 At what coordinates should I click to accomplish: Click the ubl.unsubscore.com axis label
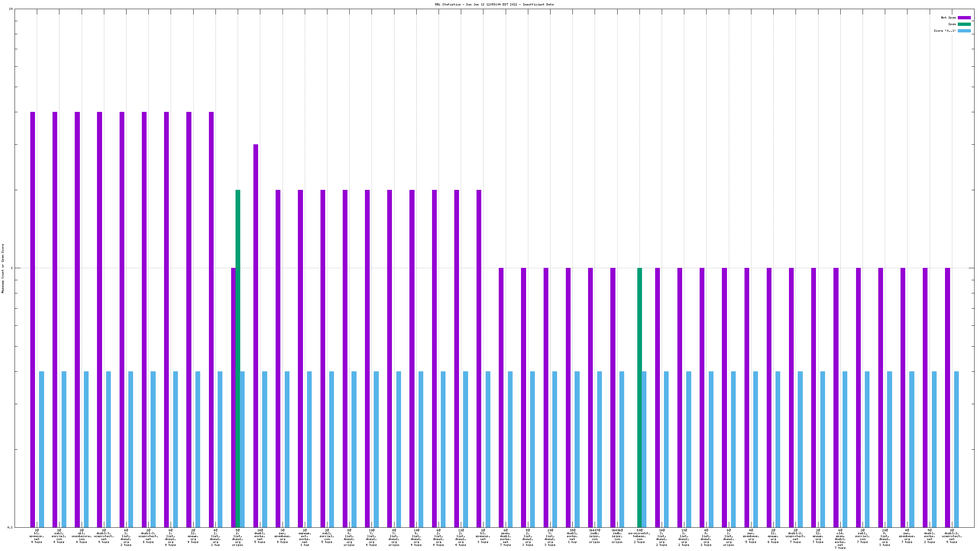coord(81,536)
